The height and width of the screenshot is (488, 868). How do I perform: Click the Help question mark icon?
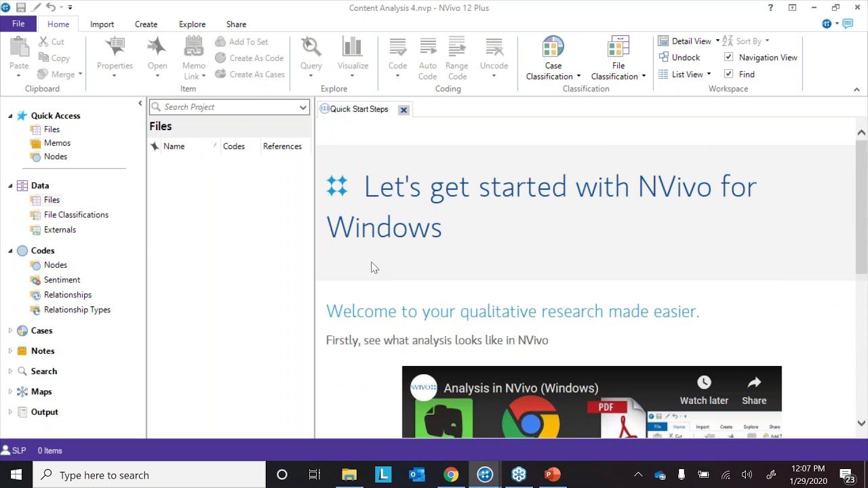tap(770, 8)
